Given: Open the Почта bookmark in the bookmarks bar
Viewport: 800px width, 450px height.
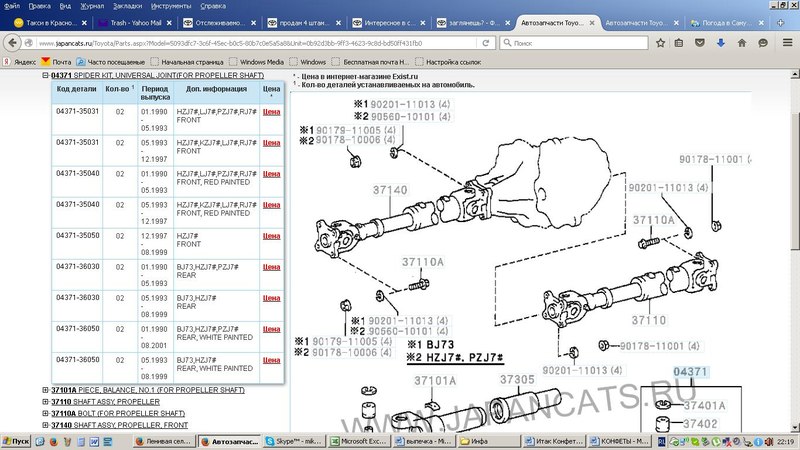Looking at the screenshot, I should pyautogui.click(x=56, y=62).
